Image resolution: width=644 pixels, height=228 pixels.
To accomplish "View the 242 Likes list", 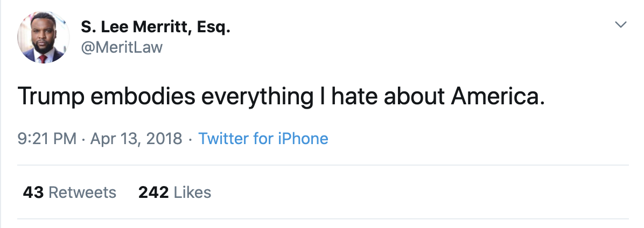I will click(x=174, y=193).
